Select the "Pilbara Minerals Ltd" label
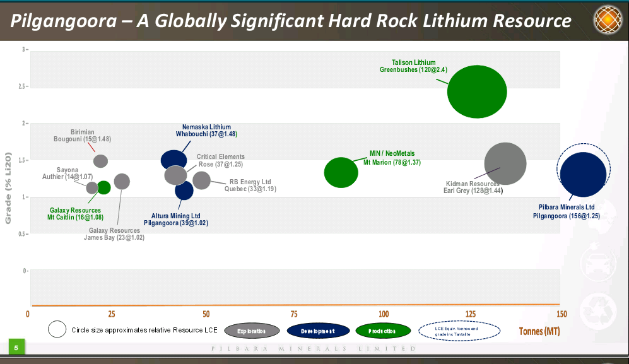The height and width of the screenshot is (364, 629). 567,208
